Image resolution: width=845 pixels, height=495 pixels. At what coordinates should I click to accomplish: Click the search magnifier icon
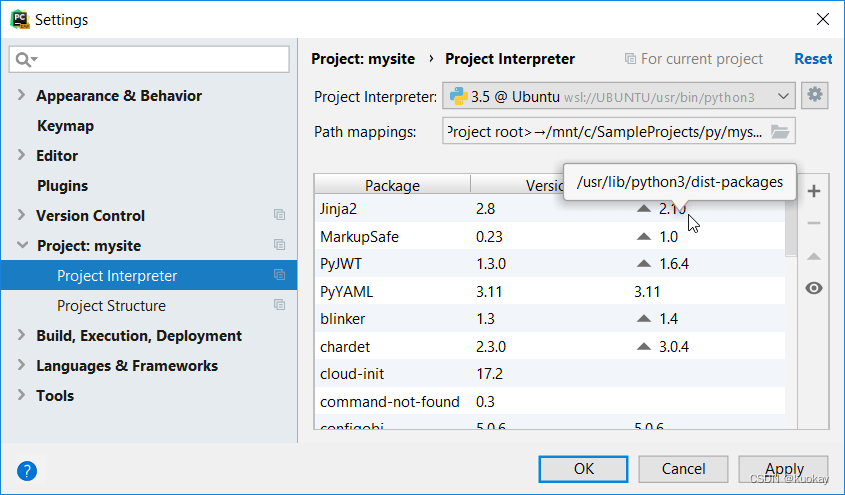coord(23,59)
